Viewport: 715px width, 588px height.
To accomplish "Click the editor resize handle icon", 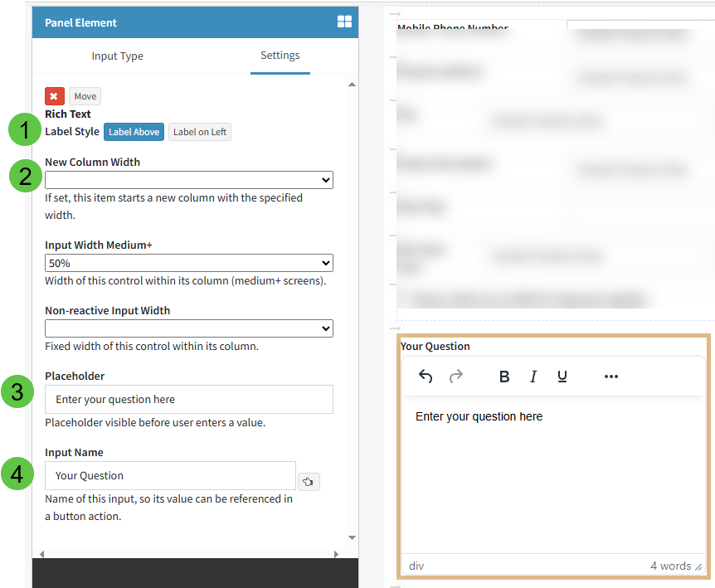I will (698, 567).
